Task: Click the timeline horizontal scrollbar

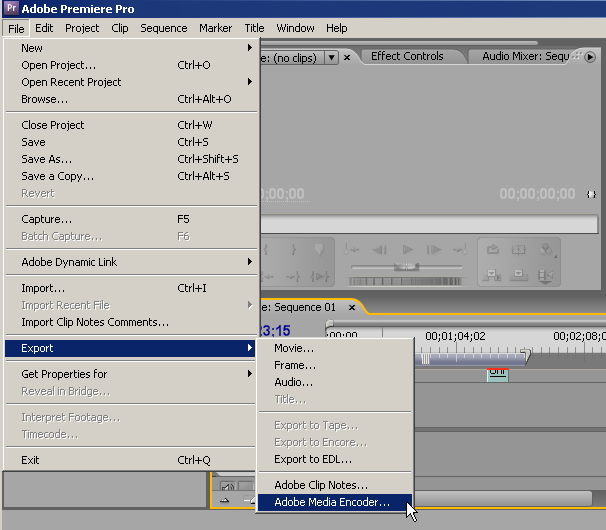Action: [502, 498]
